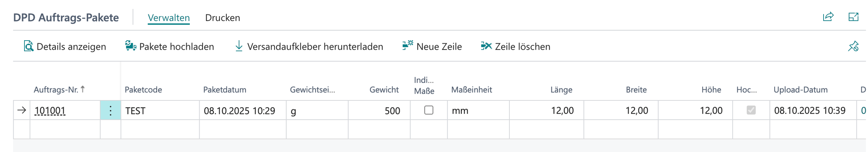The height and width of the screenshot is (152, 868).
Task: Click the Pakete hochladen truck icon
Action: [130, 46]
